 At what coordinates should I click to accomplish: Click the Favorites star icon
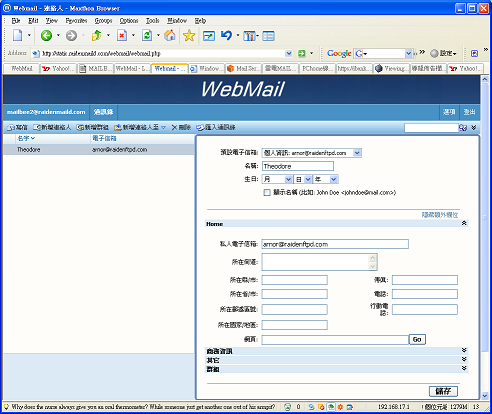[189, 35]
